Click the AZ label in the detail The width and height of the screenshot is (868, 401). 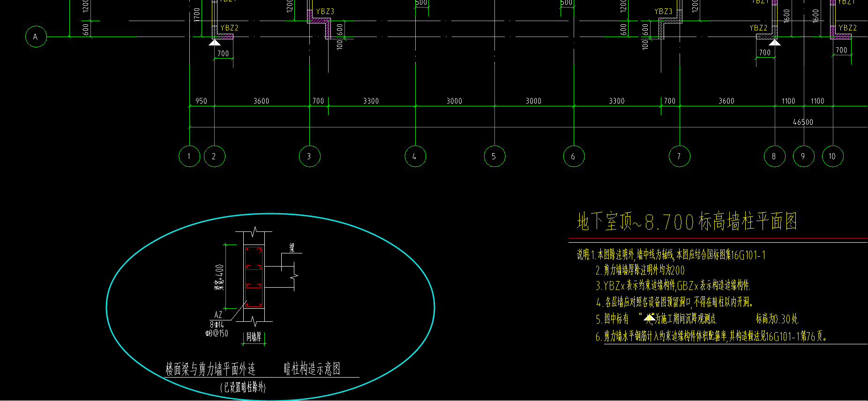point(218,315)
